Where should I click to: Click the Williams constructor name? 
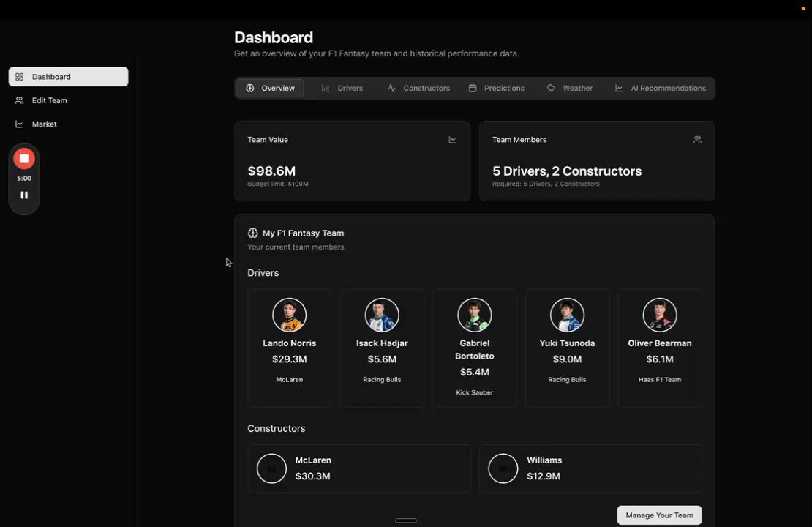(544, 460)
